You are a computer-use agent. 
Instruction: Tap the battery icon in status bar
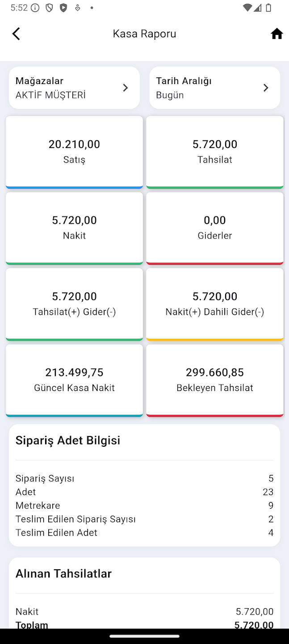point(268,8)
